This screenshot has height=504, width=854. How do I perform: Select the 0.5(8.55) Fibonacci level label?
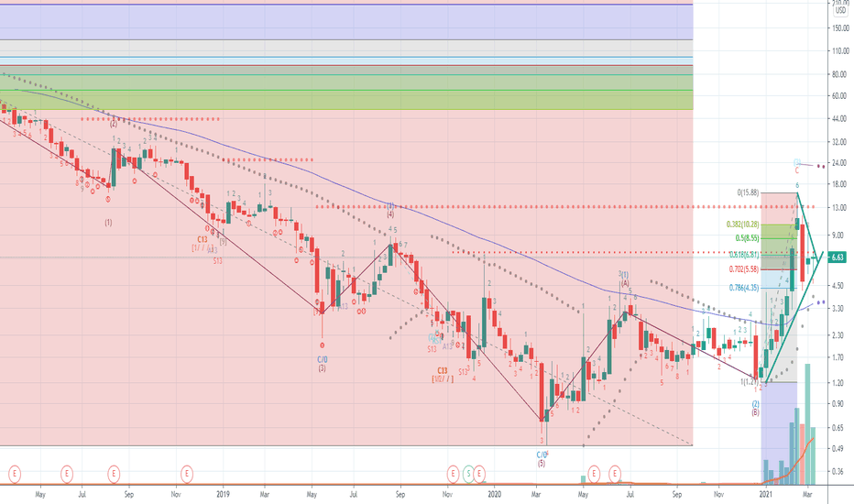(x=748, y=238)
